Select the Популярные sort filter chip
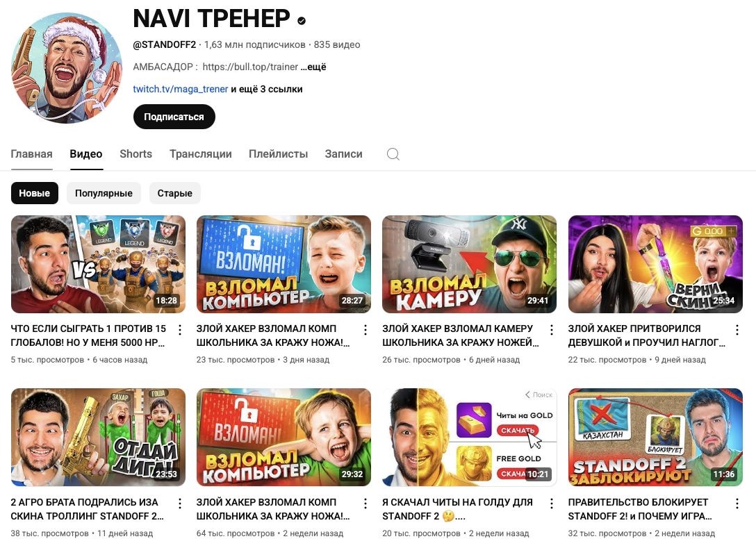Viewport: 756px width, 548px height. 104,193
